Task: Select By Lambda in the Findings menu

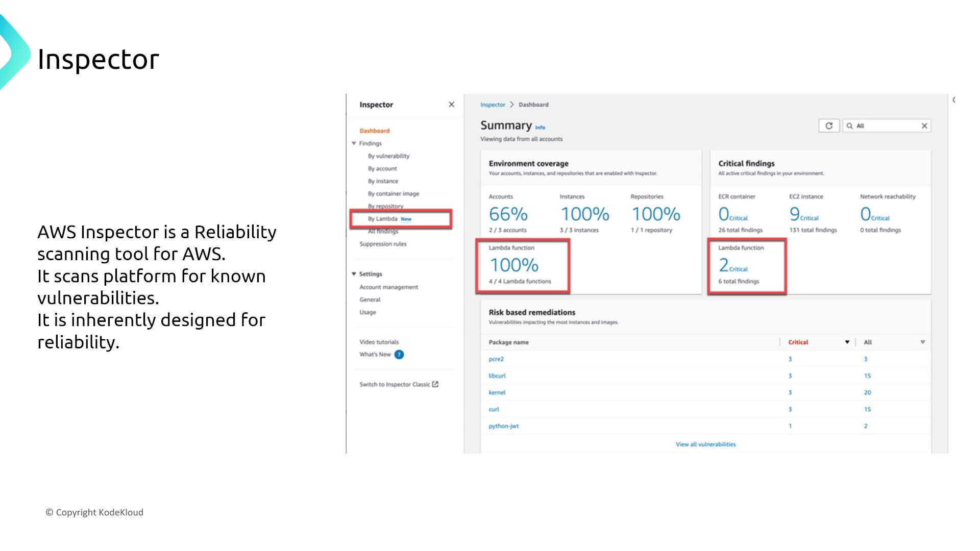Action: click(x=383, y=219)
